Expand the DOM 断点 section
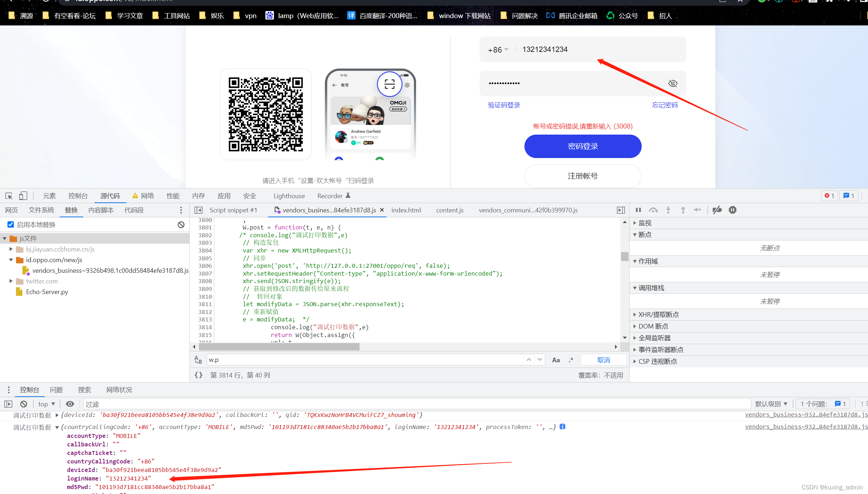 pyautogui.click(x=635, y=326)
